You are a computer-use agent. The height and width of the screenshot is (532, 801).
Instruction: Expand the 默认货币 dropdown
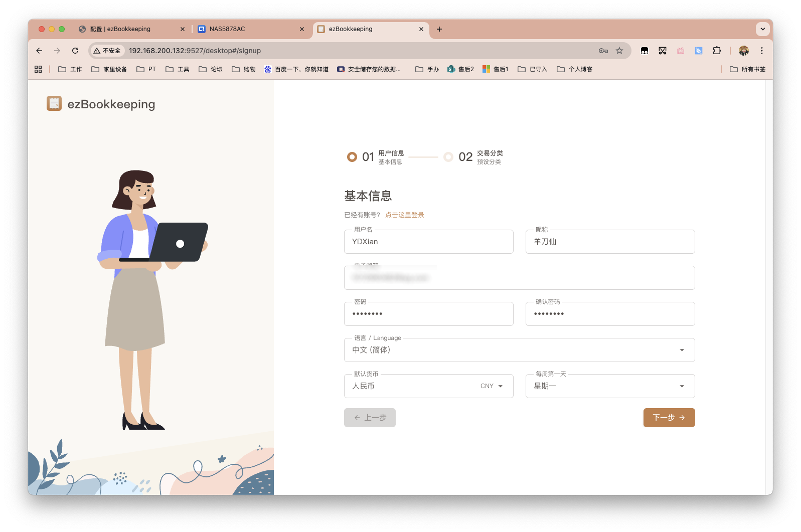pyautogui.click(x=429, y=386)
